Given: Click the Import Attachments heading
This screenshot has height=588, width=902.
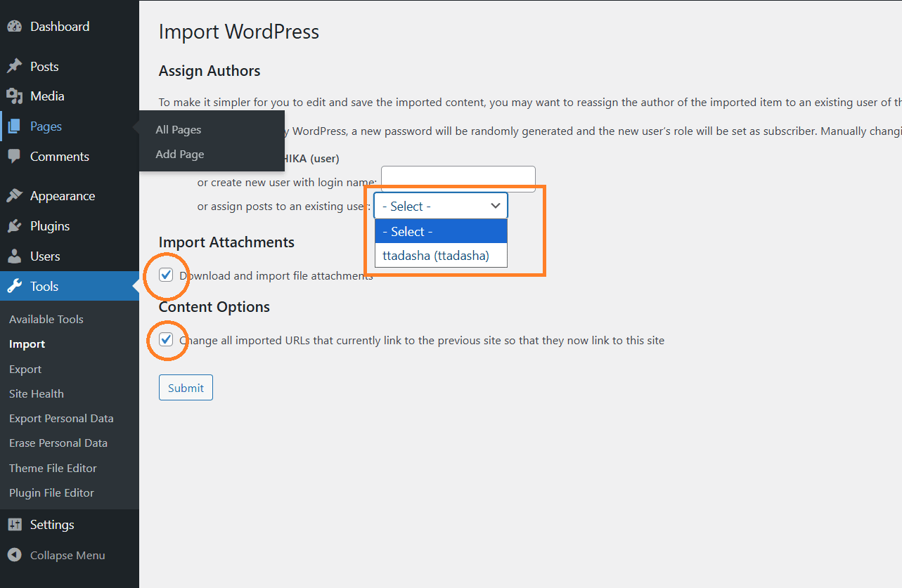Looking at the screenshot, I should tap(226, 242).
